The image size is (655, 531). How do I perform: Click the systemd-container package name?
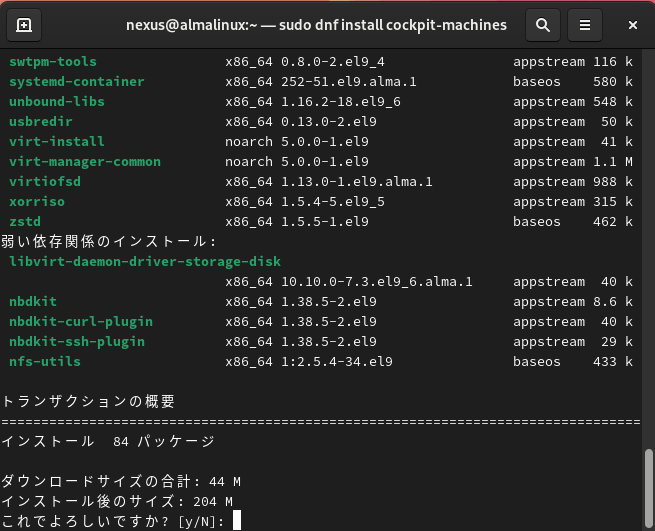pyautogui.click(x=77, y=82)
